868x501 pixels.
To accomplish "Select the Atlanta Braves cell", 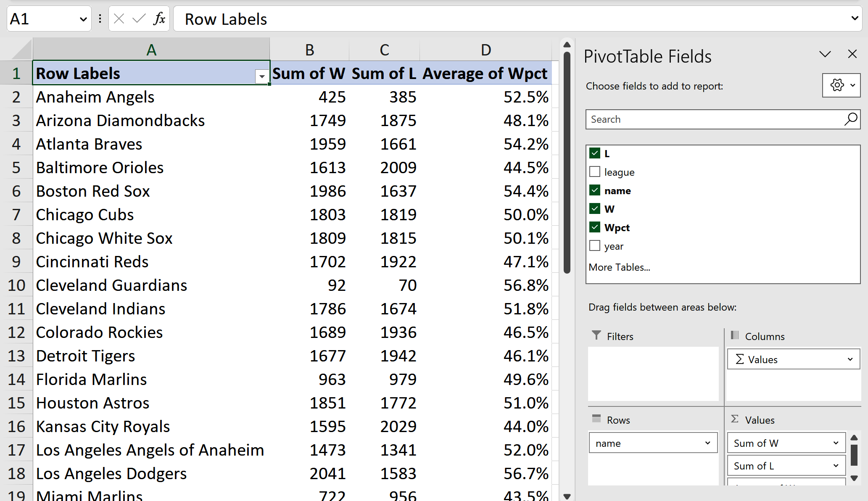I will [x=151, y=144].
